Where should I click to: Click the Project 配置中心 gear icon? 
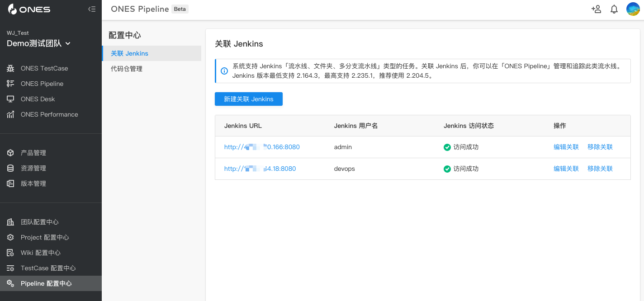coord(10,237)
